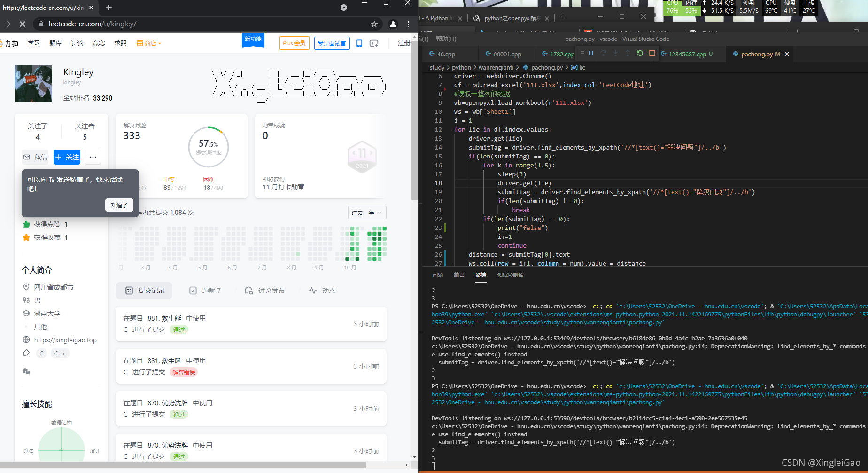Click the 新功能 ribbon badge

(253, 39)
